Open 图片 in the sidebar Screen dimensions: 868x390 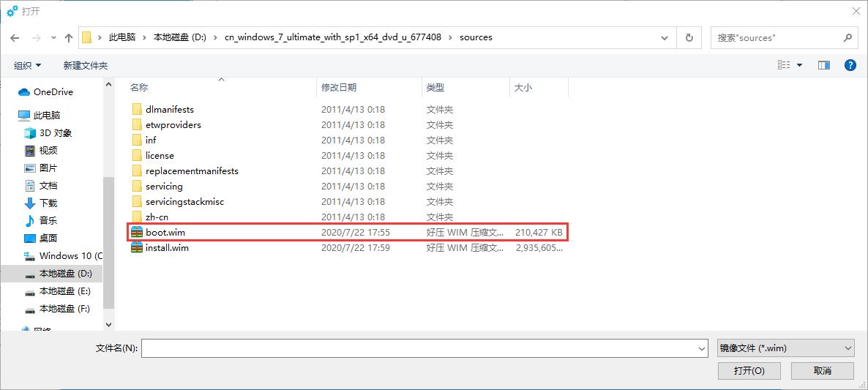click(41, 168)
